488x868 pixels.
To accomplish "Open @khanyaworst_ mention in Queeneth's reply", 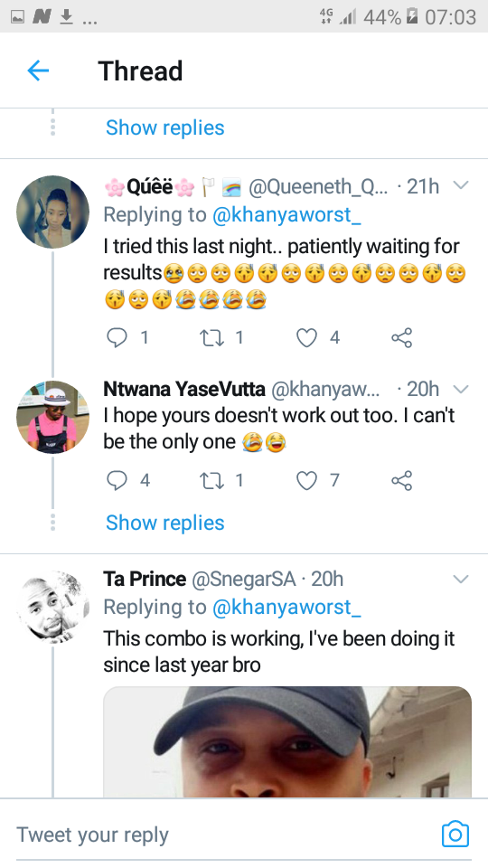I will click(x=286, y=215).
